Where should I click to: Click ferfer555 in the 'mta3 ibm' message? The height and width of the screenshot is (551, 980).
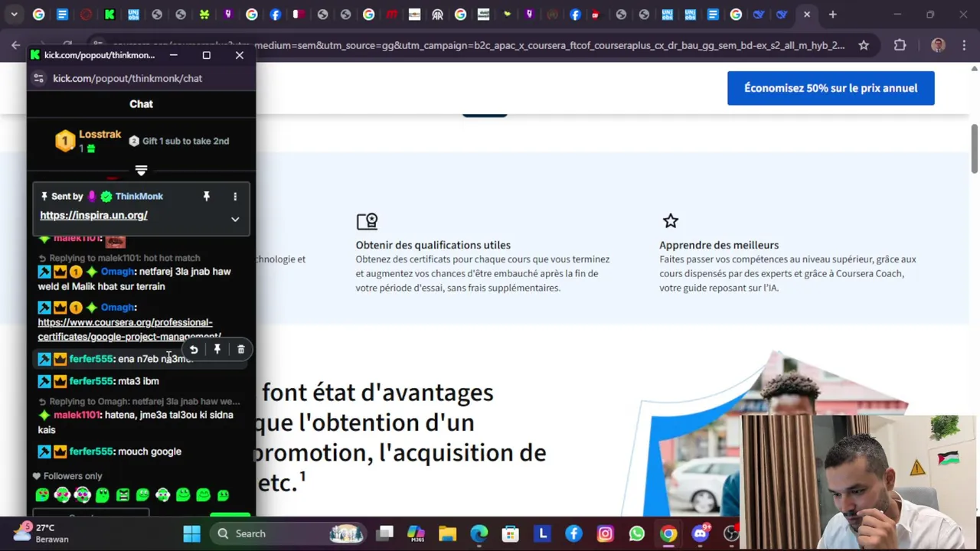click(x=91, y=381)
